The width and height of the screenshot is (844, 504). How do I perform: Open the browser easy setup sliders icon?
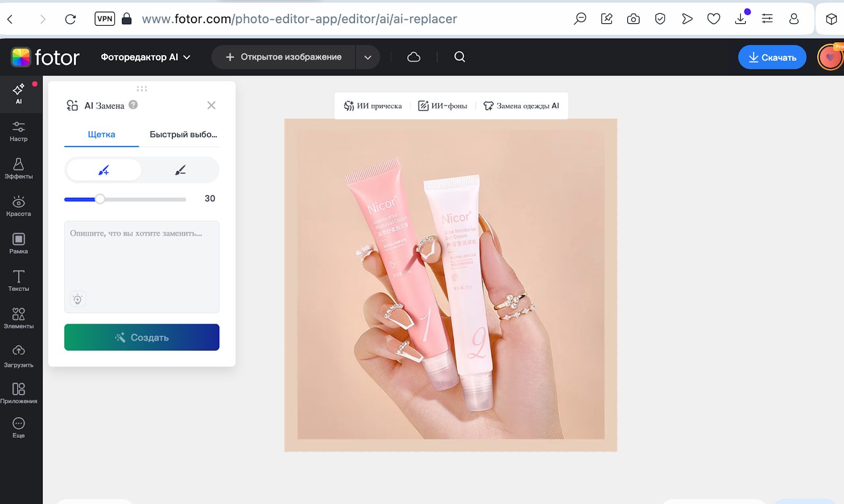coord(768,19)
